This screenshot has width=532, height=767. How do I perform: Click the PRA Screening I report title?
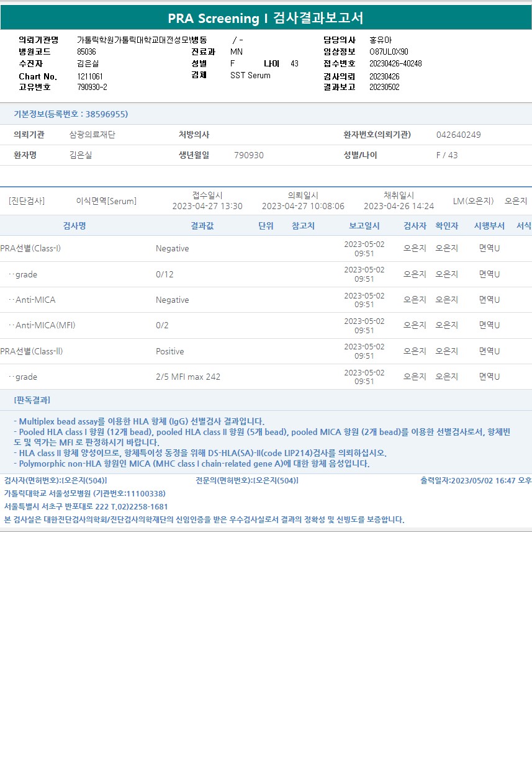[266, 18]
